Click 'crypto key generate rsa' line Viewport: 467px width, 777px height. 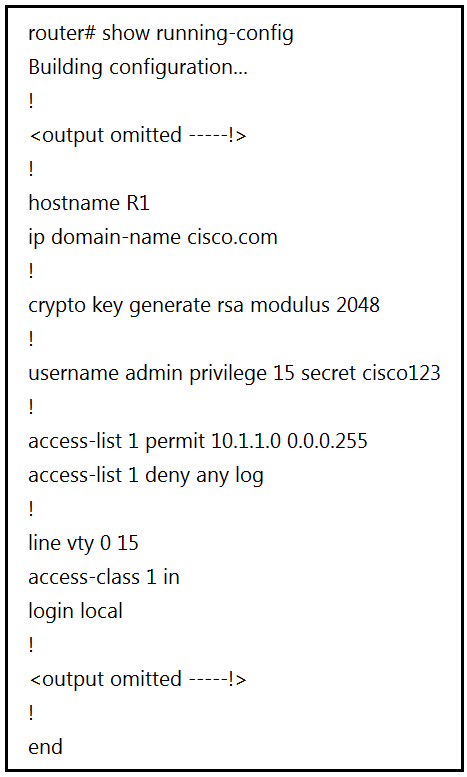(204, 305)
